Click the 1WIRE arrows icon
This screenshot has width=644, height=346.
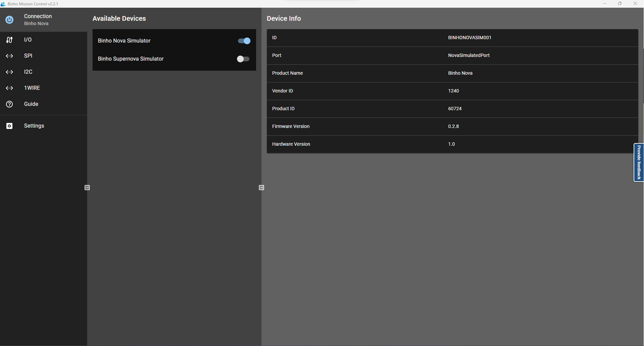pyautogui.click(x=9, y=88)
